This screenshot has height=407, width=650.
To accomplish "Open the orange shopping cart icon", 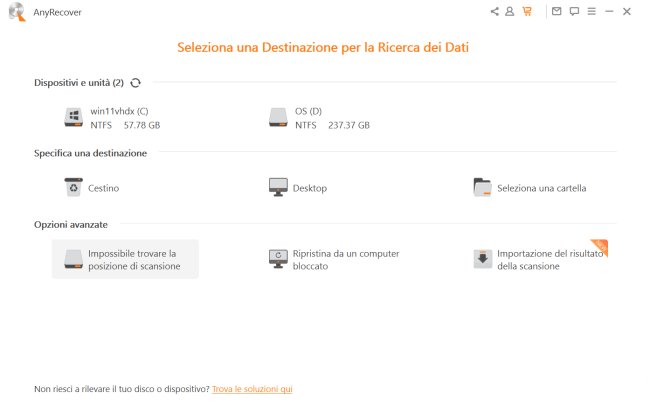I will tap(527, 12).
